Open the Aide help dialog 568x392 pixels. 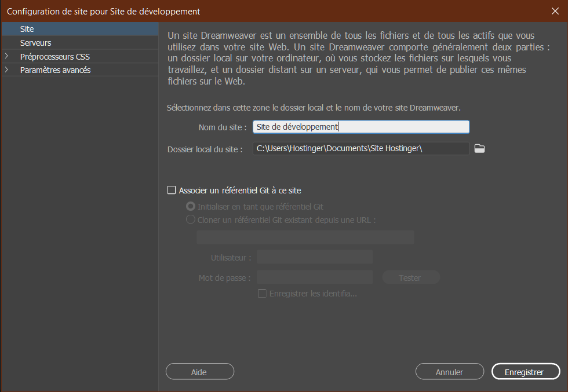(199, 371)
